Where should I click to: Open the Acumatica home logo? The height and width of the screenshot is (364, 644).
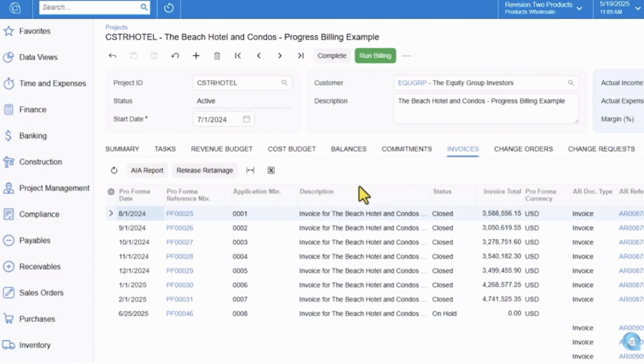click(x=15, y=8)
